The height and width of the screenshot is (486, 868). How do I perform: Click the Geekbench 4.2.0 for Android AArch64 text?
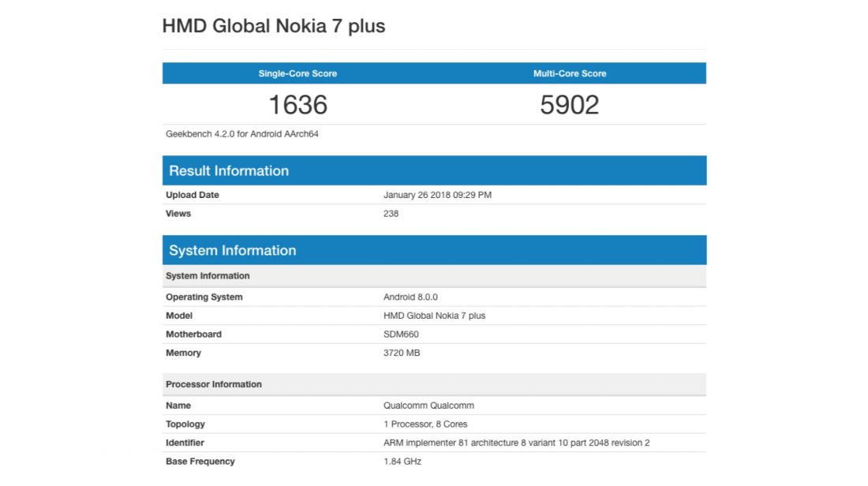pos(241,134)
